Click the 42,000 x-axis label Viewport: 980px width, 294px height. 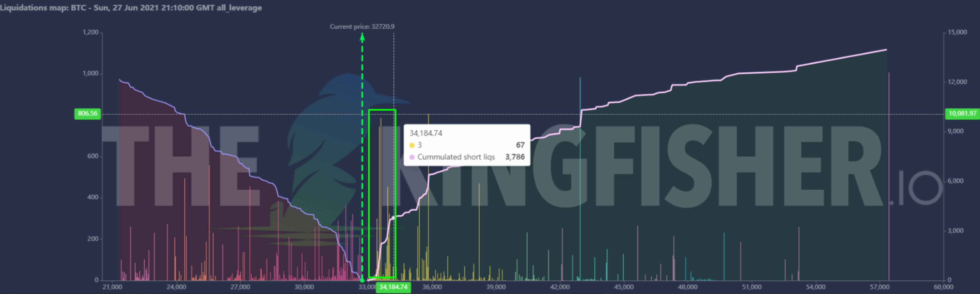click(560, 287)
